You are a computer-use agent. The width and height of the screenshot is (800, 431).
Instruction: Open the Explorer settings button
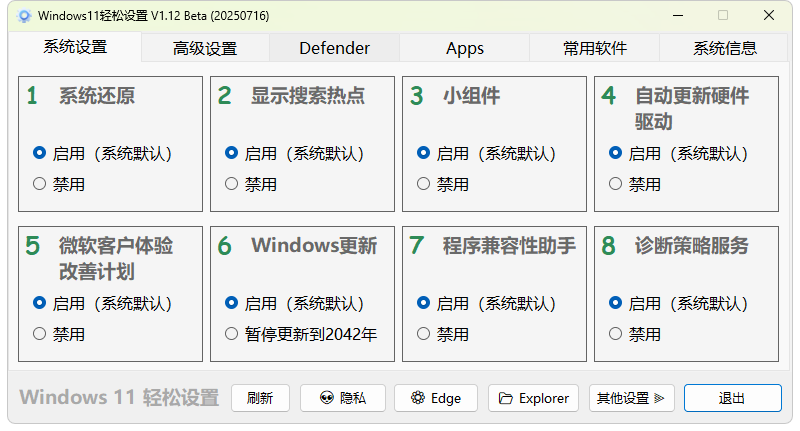(533, 398)
